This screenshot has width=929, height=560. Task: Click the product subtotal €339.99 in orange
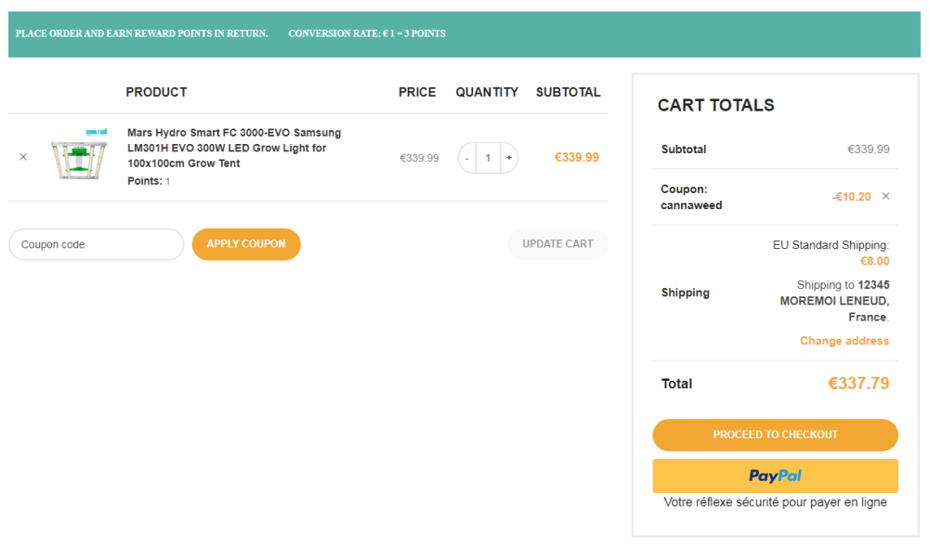pos(577,158)
